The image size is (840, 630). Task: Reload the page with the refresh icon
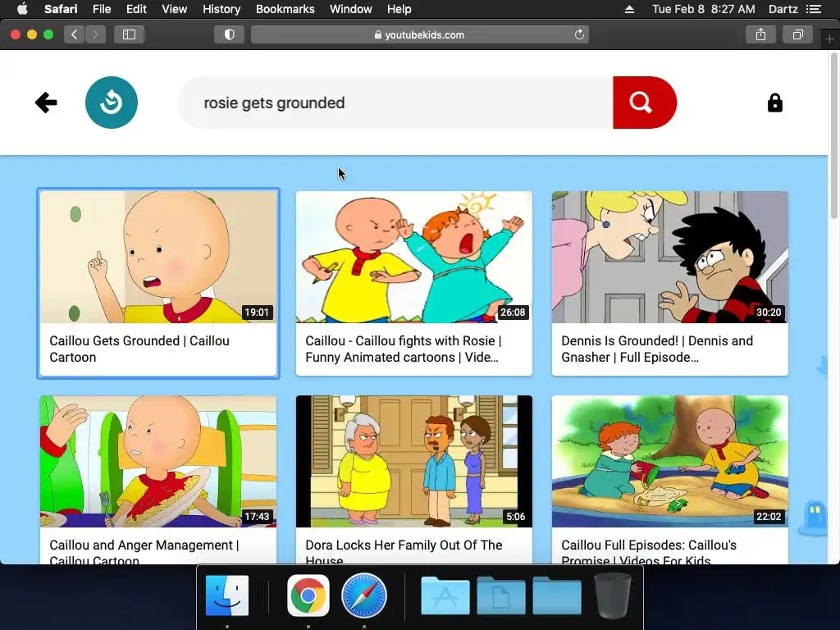[x=579, y=34]
